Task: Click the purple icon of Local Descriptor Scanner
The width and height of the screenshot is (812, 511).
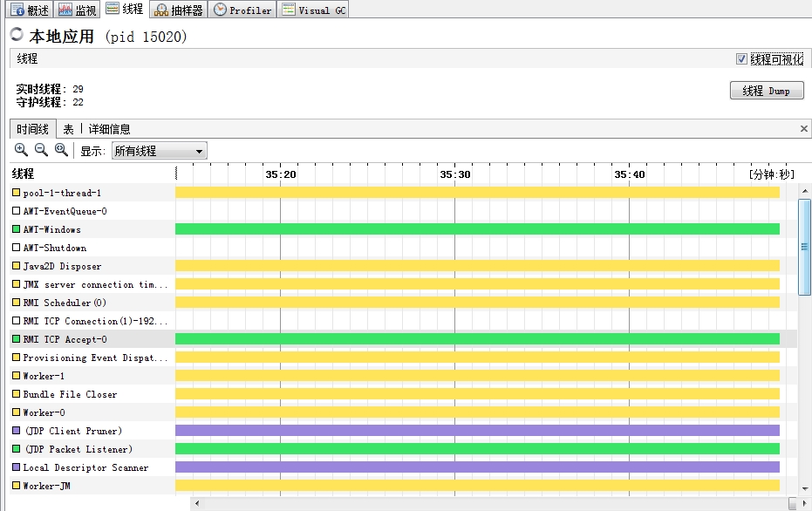Action: pyautogui.click(x=16, y=467)
